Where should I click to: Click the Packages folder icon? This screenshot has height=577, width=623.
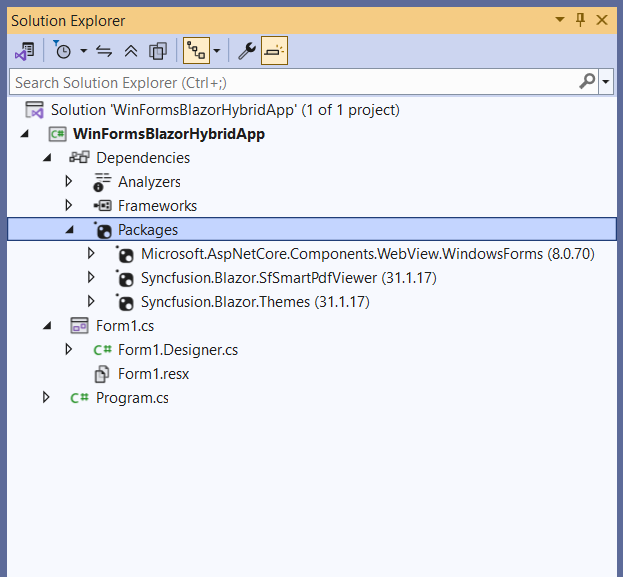(103, 230)
